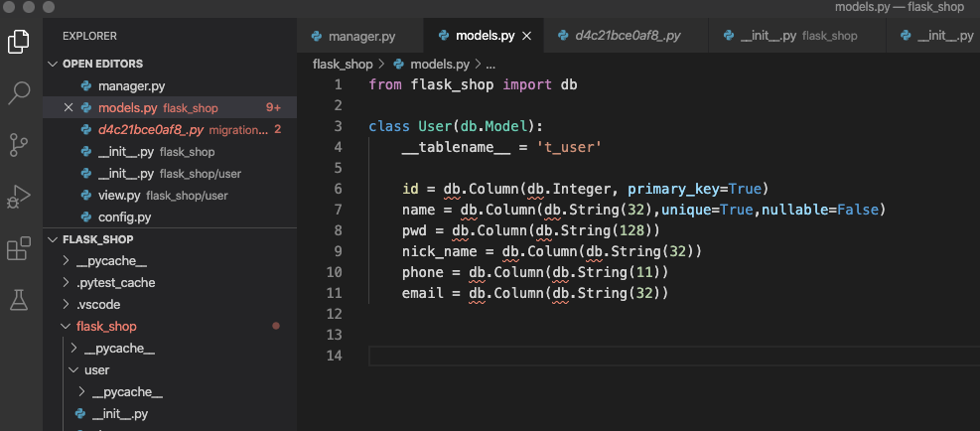Open __init__.py flask_shop/user in Open Editors
The width and height of the screenshot is (980, 431).
point(170,173)
